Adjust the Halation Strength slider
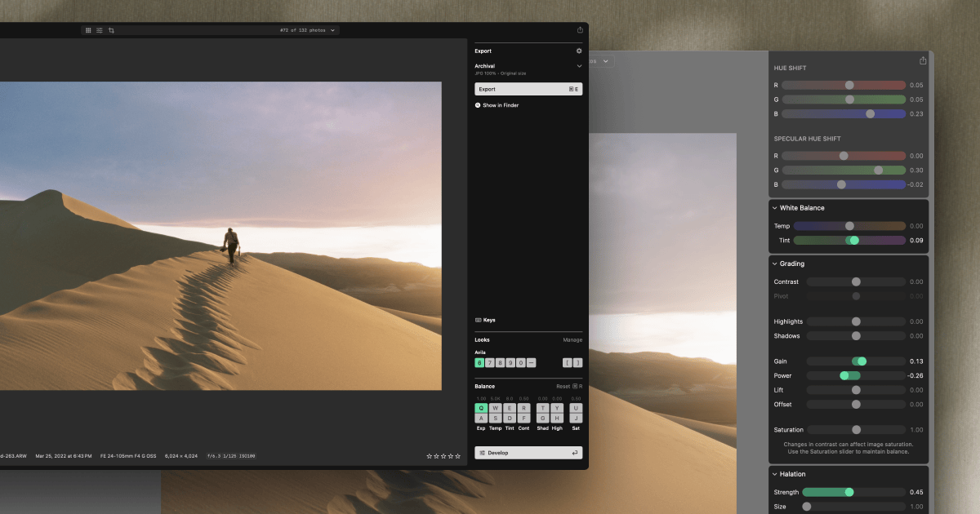 [x=853, y=492]
